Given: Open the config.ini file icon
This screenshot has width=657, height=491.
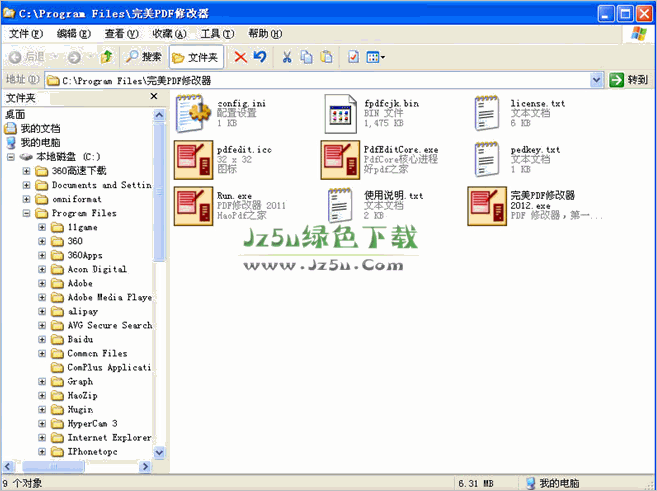Looking at the screenshot, I should tap(193, 114).
